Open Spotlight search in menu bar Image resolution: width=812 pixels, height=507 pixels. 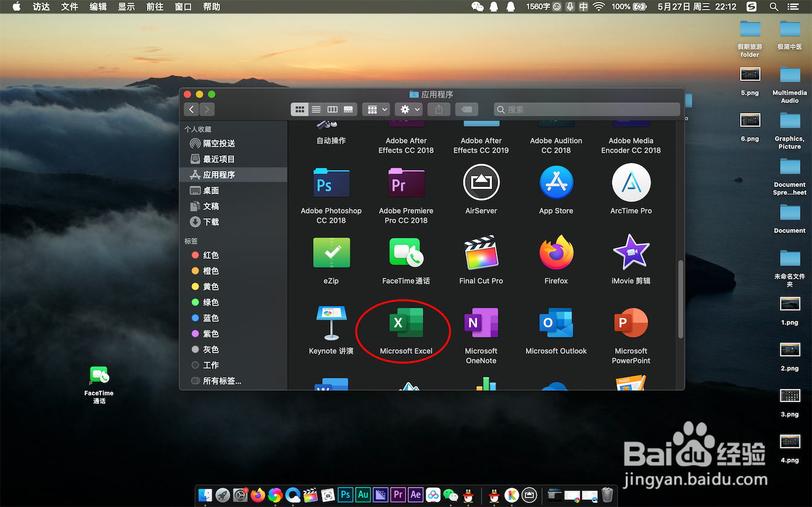click(x=773, y=7)
